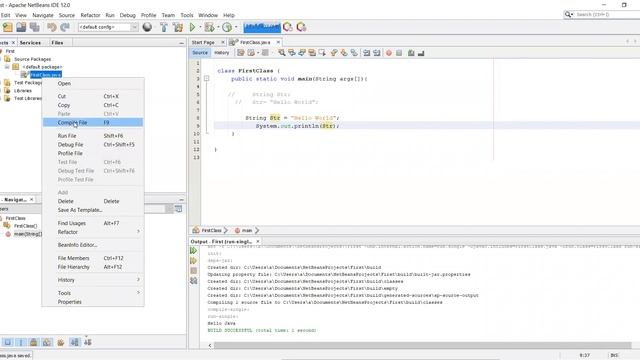The image size is (640, 360).
Task: Switch to the Services tab
Action: click(30, 42)
